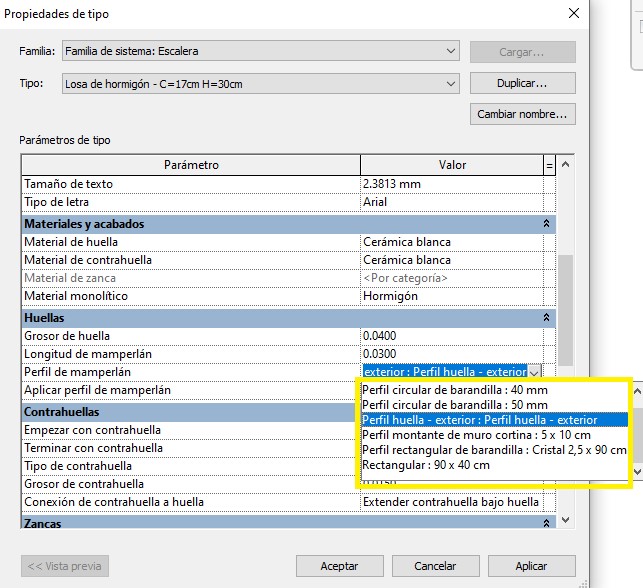Click the Material de huella value cell
The height and width of the screenshot is (588, 643).
[x=450, y=242]
